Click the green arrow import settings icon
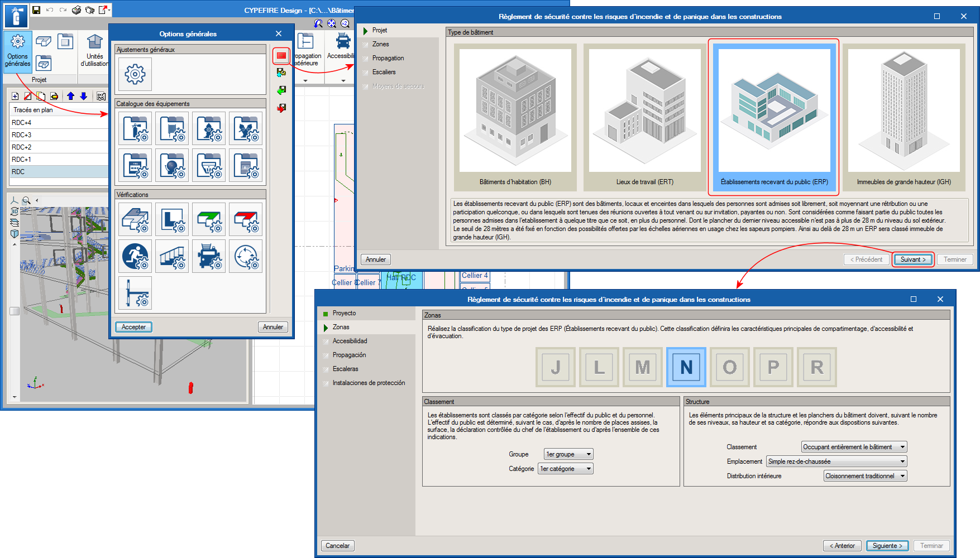 (281, 90)
